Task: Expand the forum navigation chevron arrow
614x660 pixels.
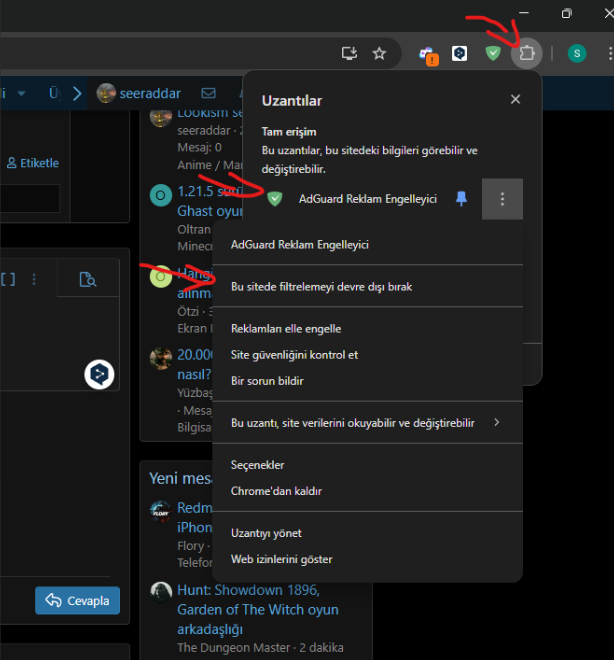Action: (x=77, y=93)
